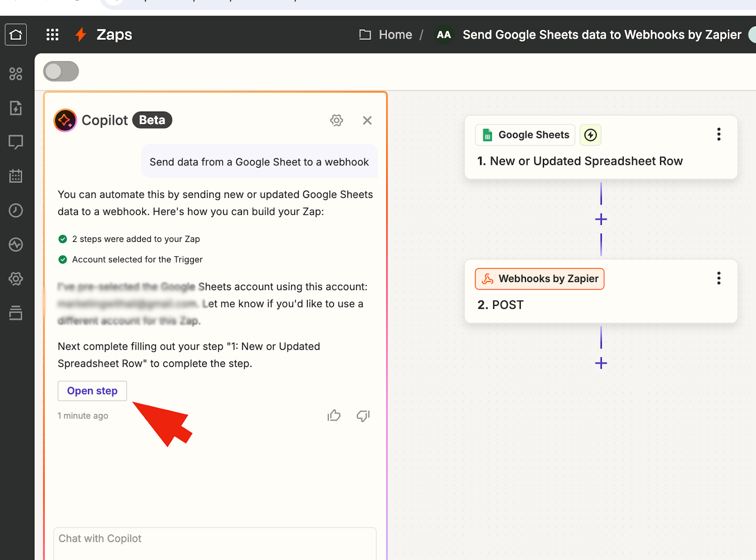
Task: Open the Webhooks step options menu
Action: click(719, 278)
